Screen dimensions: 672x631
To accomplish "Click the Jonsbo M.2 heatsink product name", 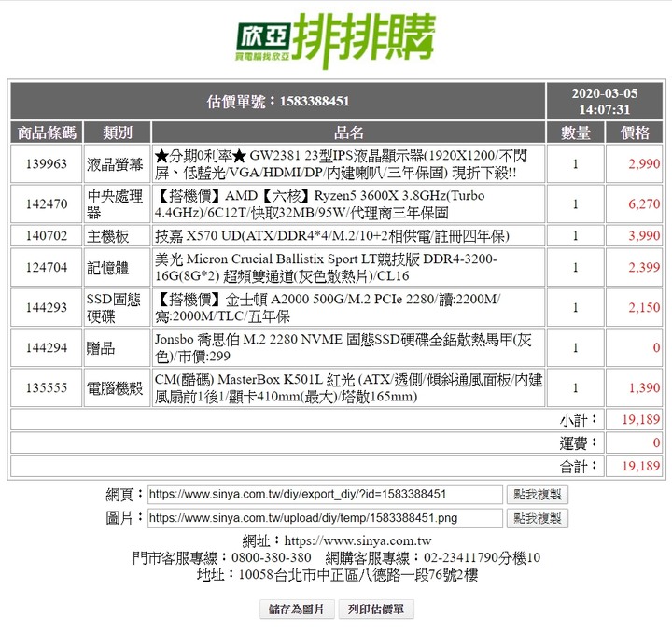I will click(343, 347).
